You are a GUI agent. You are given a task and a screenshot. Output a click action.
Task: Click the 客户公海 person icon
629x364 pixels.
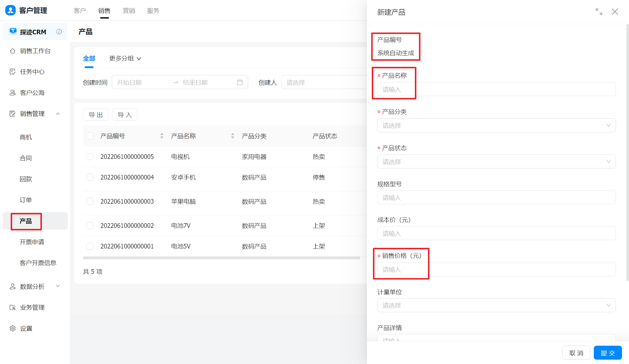(13, 93)
